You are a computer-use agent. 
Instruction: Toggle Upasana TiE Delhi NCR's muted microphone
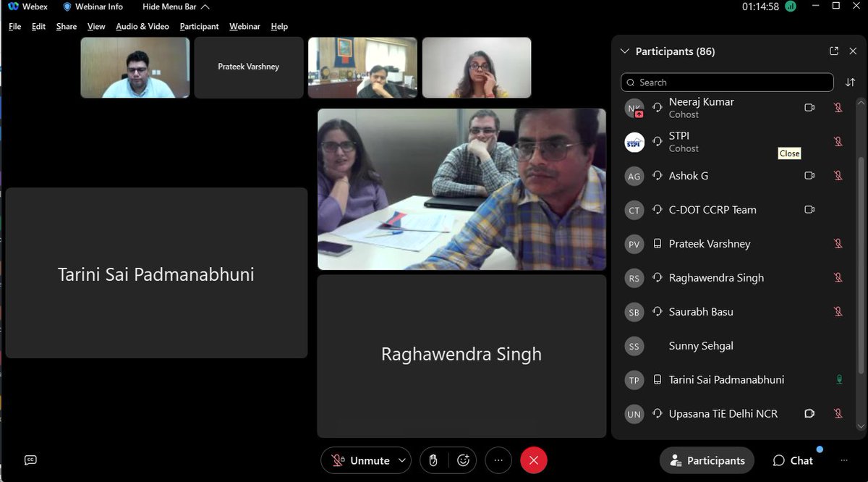point(838,414)
